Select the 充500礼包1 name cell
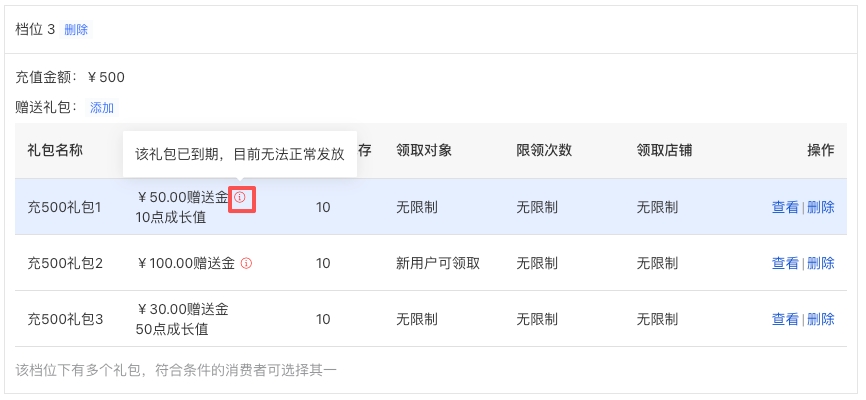Viewport: 866px width, 400px height. coord(65,208)
